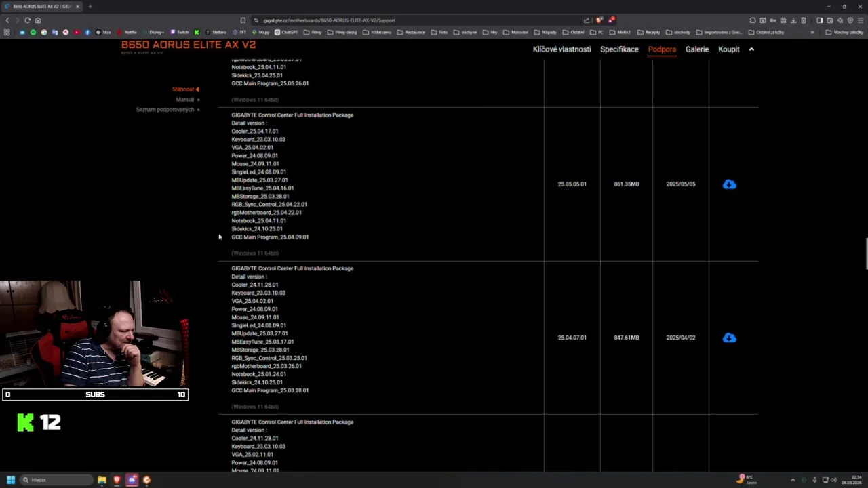Open the Brave Rewards triangle icon
The height and width of the screenshot is (488, 868).
coord(612,20)
